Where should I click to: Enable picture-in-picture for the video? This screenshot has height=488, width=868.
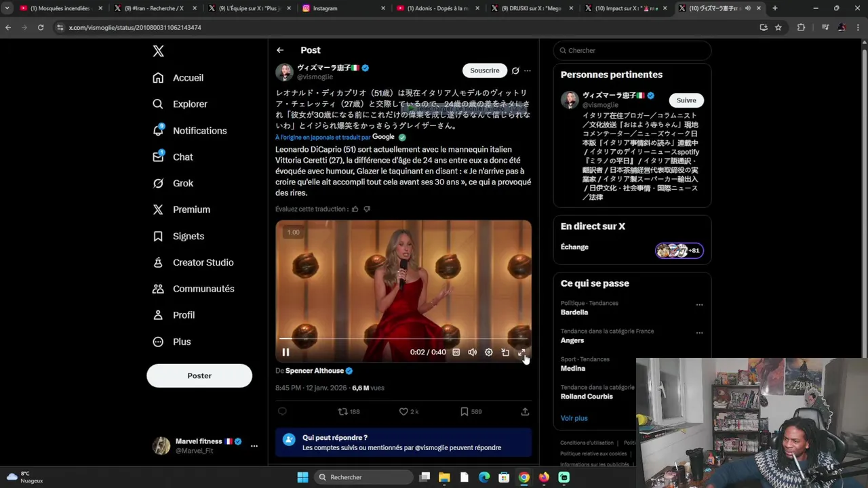(505, 352)
